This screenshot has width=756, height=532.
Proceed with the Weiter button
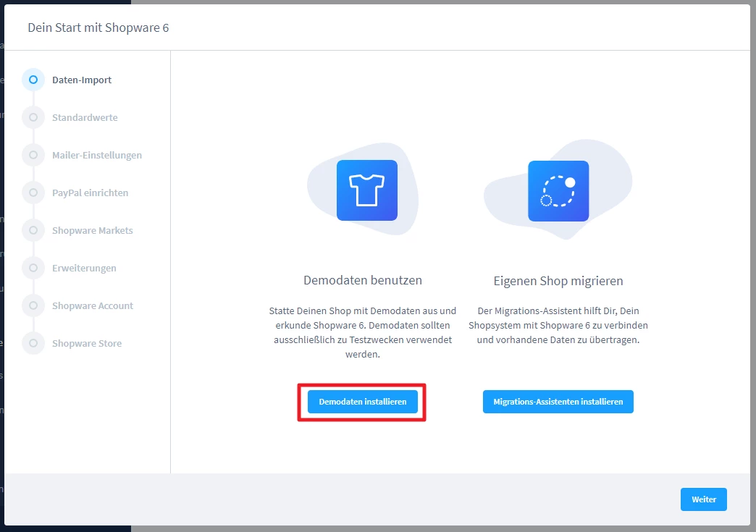tap(703, 499)
